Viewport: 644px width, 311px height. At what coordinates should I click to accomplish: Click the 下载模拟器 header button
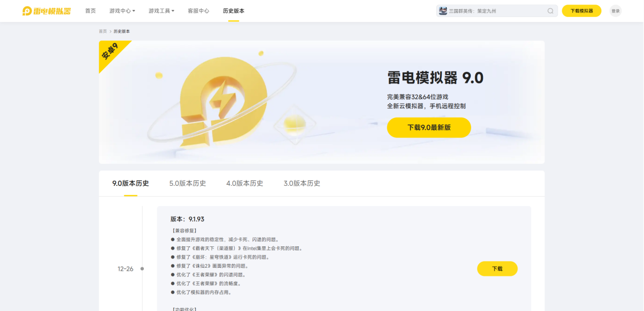point(581,11)
